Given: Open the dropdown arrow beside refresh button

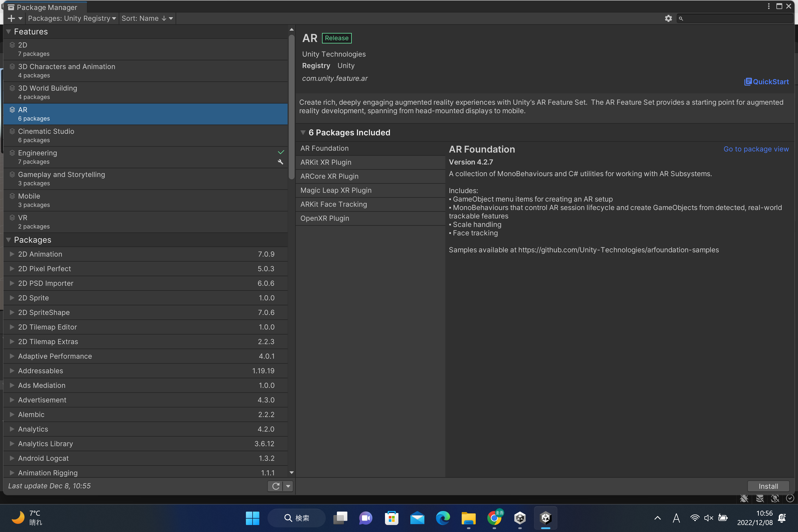Looking at the screenshot, I should point(288,486).
